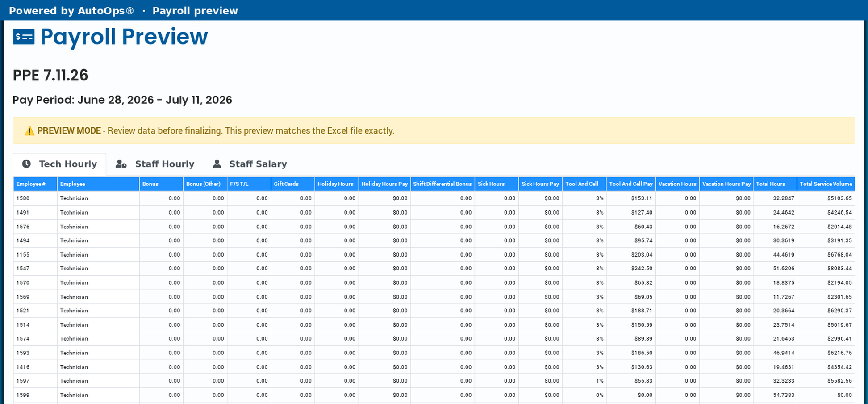Select employee number 1155 cell
The height and width of the screenshot is (404, 868).
pyautogui.click(x=35, y=255)
